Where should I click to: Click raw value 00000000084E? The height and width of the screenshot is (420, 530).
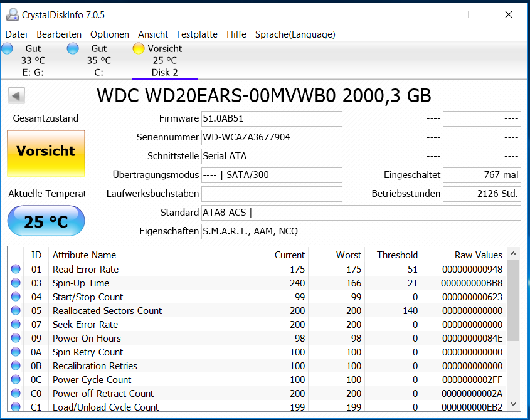(472, 339)
